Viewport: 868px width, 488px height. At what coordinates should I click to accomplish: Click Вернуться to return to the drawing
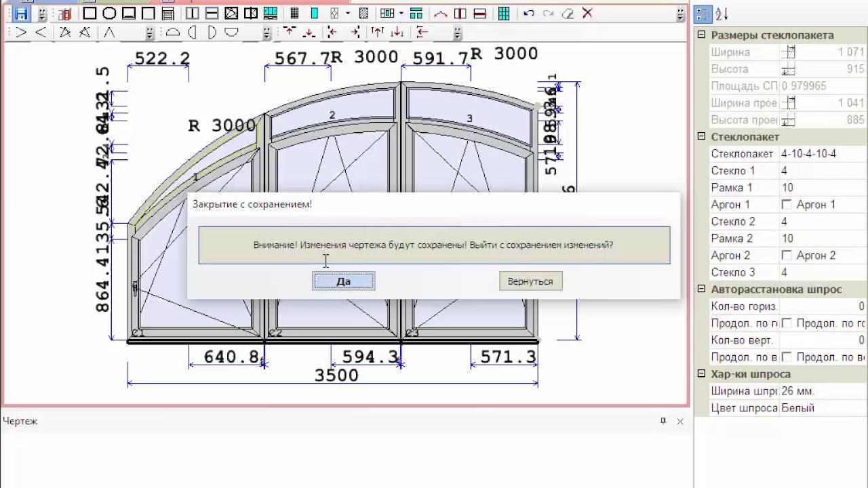click(x=530, y=281)
